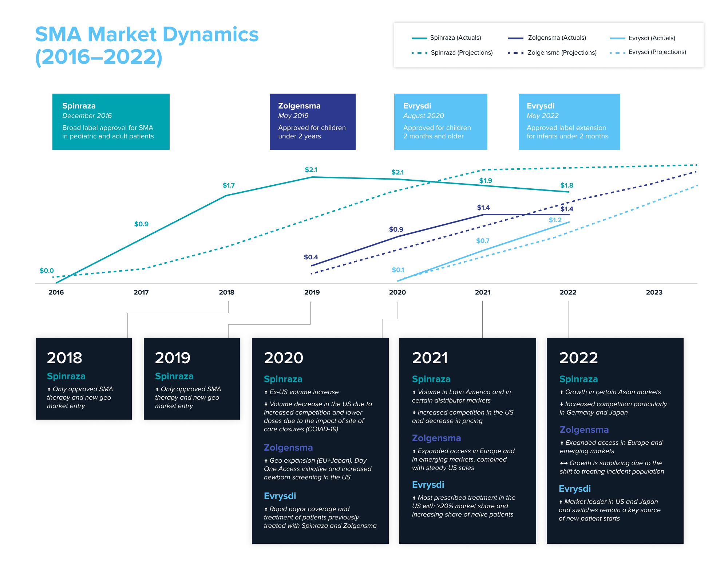Click the navy '$0.9' Zolgensma 2020 value
This screenshot has width=728, height=577.
[x=396, y=229]
